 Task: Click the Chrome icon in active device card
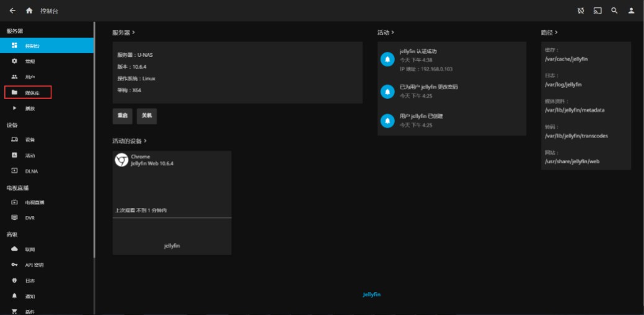(121, 160)
